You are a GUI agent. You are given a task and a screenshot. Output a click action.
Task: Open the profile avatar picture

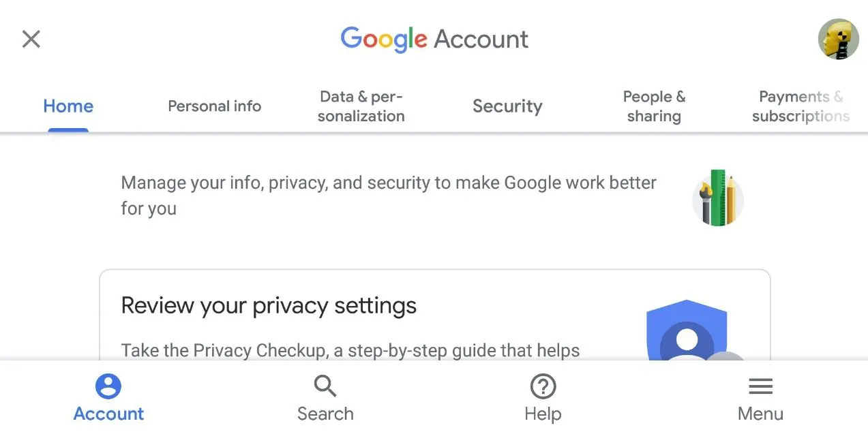tap(837, 40)
